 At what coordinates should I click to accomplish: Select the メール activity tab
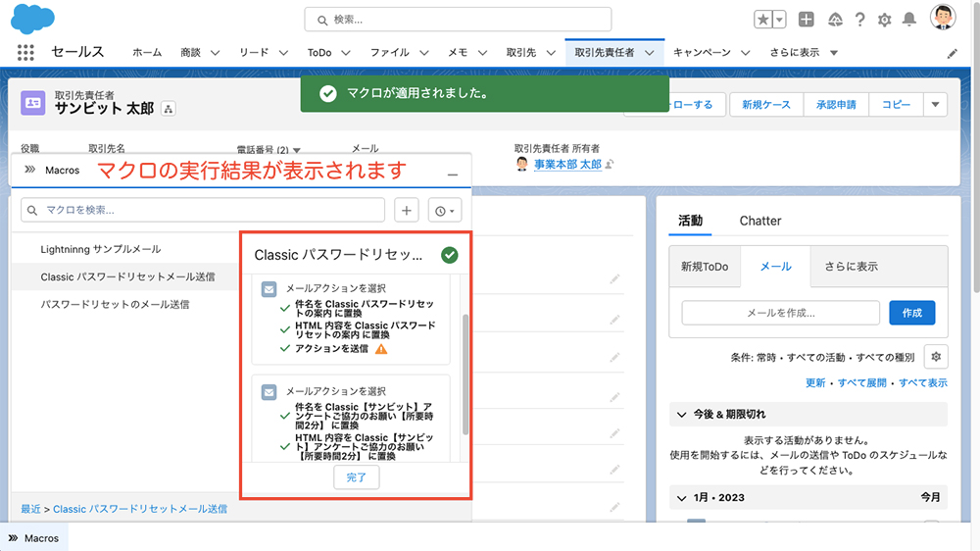click(775, 267)
